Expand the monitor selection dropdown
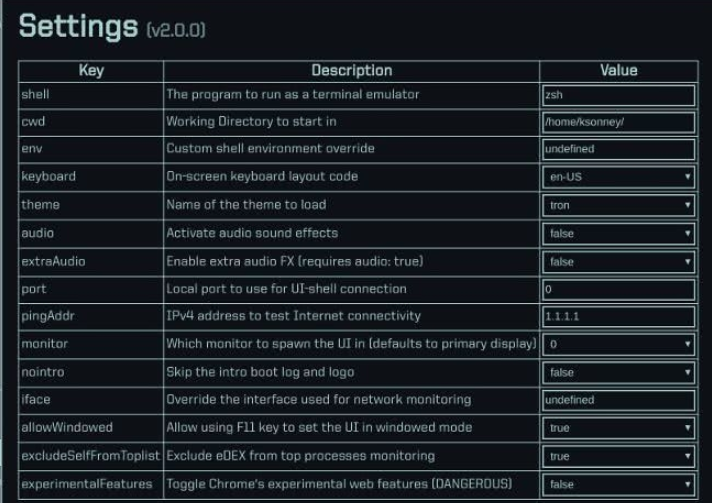 [618, 344]
